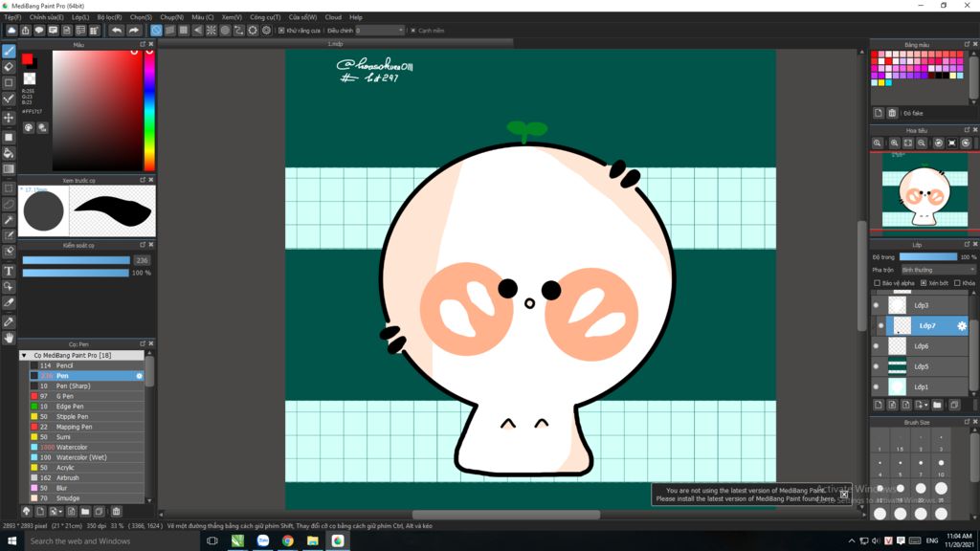Open the Điều chỉnh correction dropdown
Screen dimensions: 980x551
coord(380,30)
